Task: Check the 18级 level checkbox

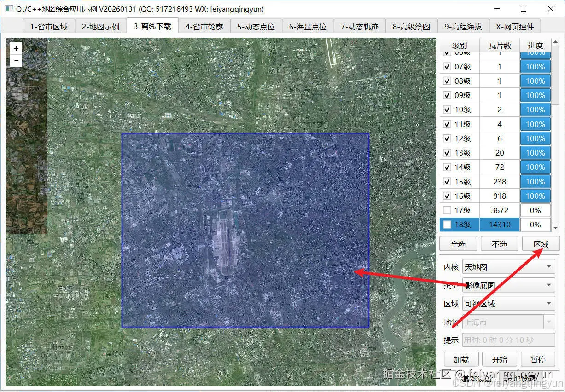Action: point(447,225)
